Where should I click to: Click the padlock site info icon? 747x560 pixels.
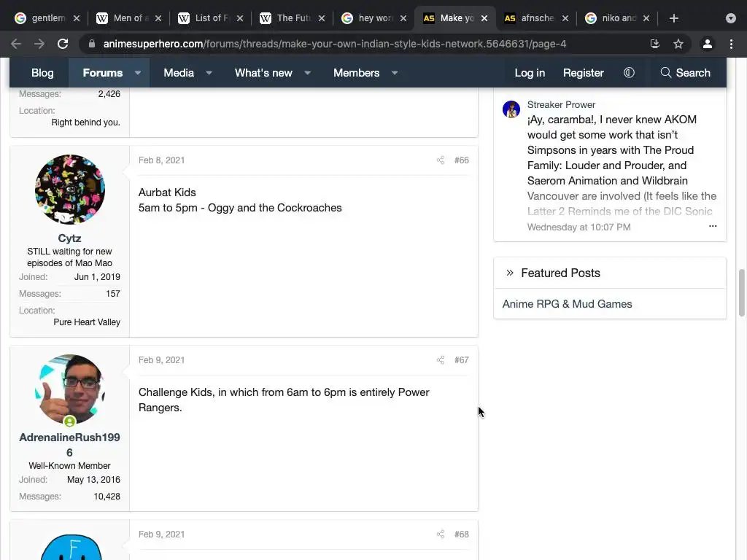pyautogui.click(x=92, y=44)
